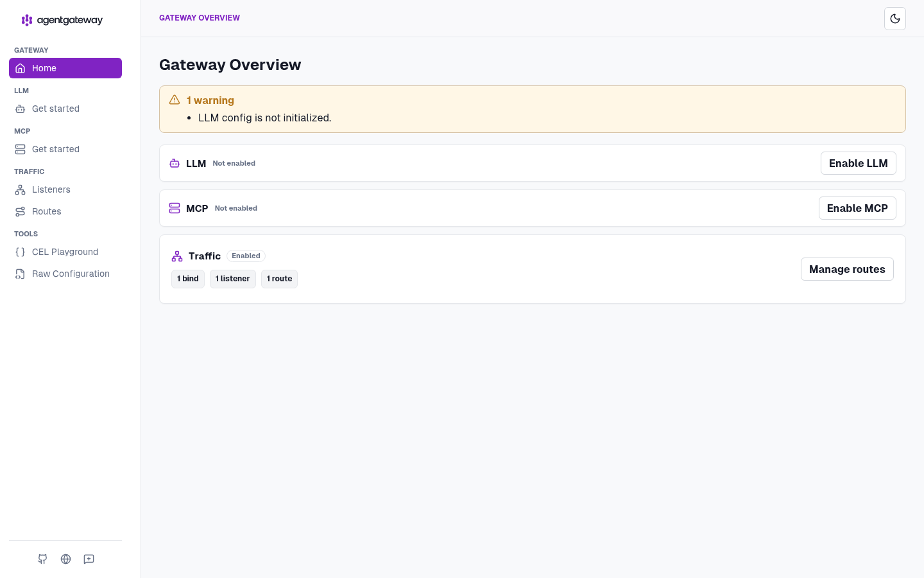
Task: Click the Traffic card network icon
Action: point(177,256)
